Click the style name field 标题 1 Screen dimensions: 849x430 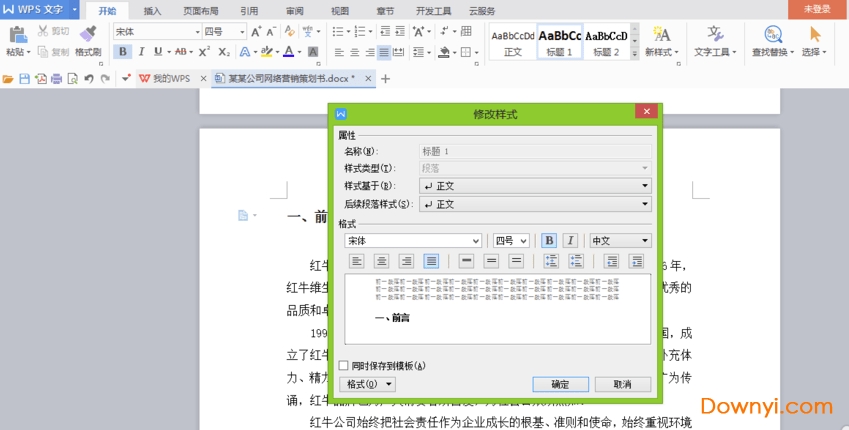tap(535, 151)
